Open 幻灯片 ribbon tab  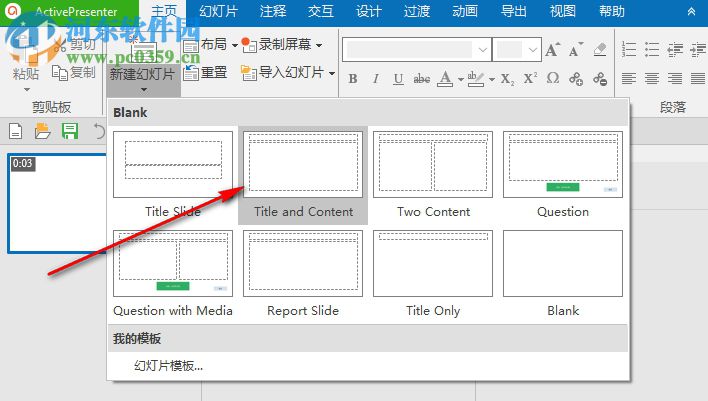pyautogui.click(x=219, y=11)
